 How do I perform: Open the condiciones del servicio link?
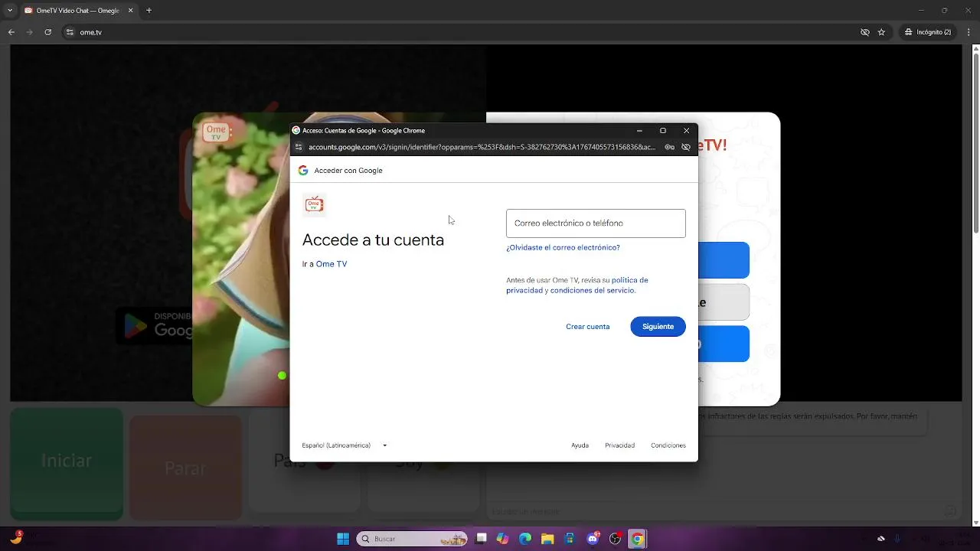593,291
